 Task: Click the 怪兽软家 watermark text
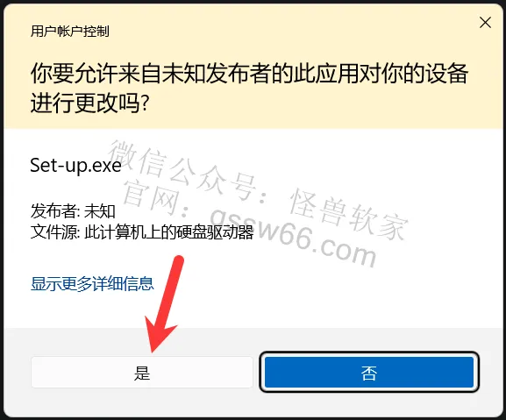click(348, 214)
